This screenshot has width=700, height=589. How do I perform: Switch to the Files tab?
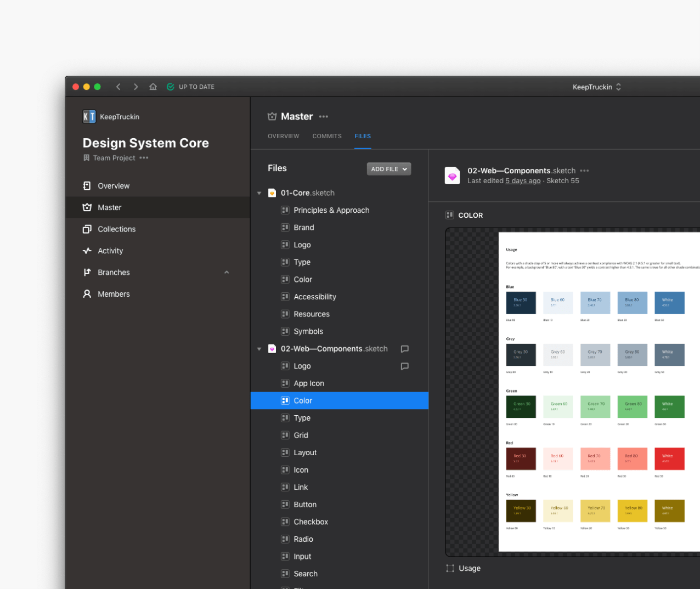coord(363,136)
